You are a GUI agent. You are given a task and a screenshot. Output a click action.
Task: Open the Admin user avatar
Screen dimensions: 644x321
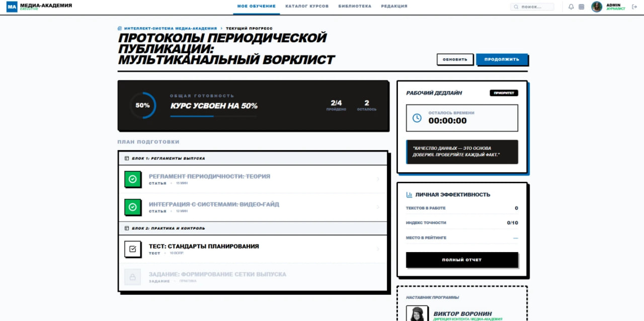(597, 7)
